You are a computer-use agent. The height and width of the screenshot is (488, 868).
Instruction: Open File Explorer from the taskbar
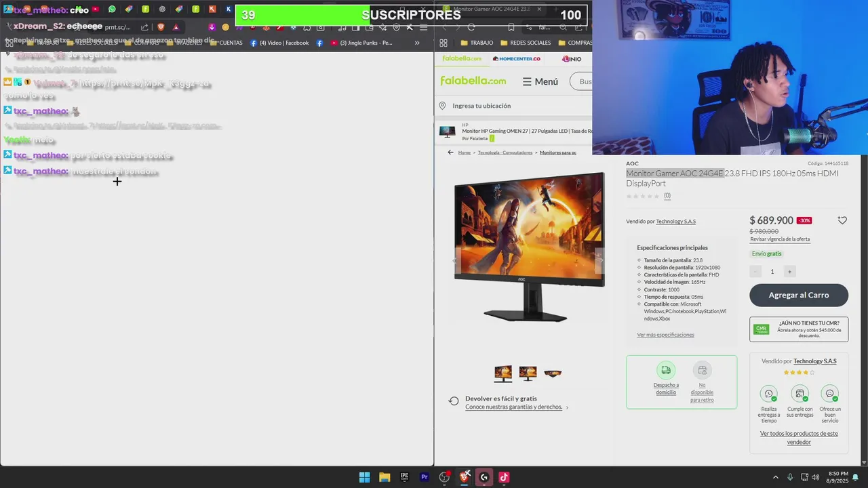384,477
